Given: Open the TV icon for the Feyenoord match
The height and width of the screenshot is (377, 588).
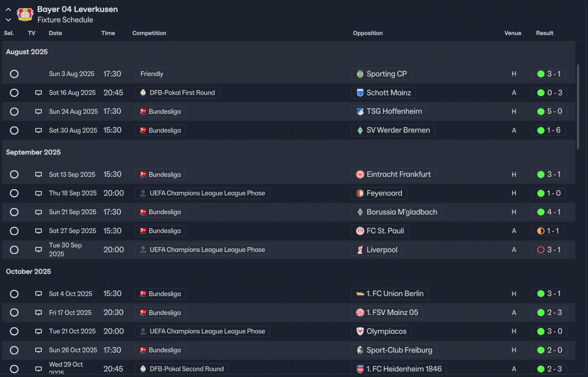Looking at the screenshot, I should [x=39, y=193].
